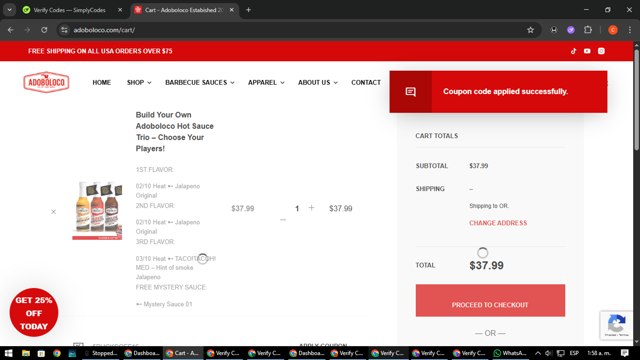This screenshot has height=360, width=640.
Task: Open the notification center icon
Action: pyautogui.click(x=625, y=353)
